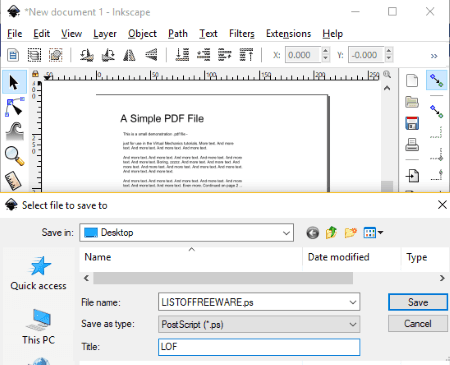The width and height of the screenshot is (450, 365).
Task: Open the Filters menu
Action: coord(242,34)
